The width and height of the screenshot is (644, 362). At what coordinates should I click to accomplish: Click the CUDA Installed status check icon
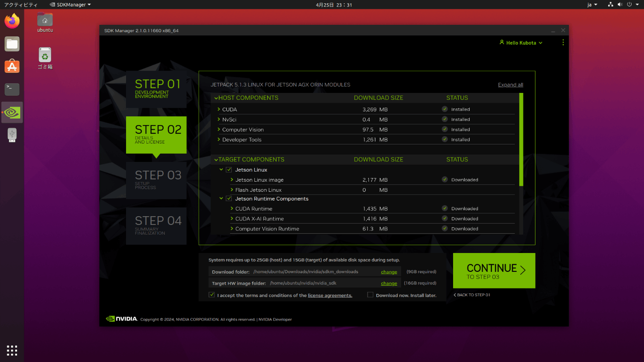click(x=445, y=109)
